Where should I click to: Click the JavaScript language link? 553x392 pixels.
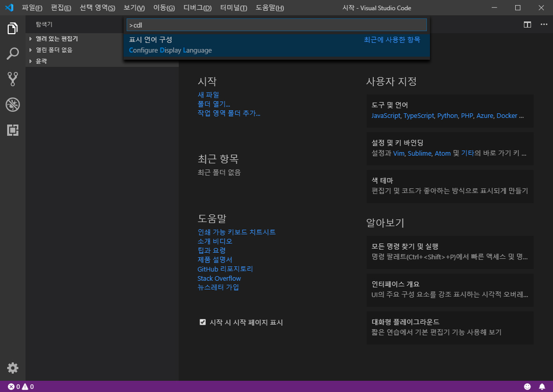(386, 116)
